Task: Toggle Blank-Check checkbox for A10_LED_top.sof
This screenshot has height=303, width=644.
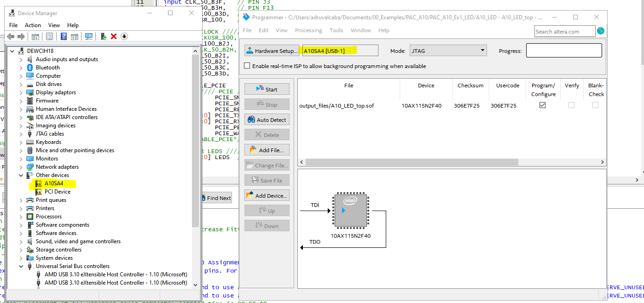Action: [x=595, y=105]
